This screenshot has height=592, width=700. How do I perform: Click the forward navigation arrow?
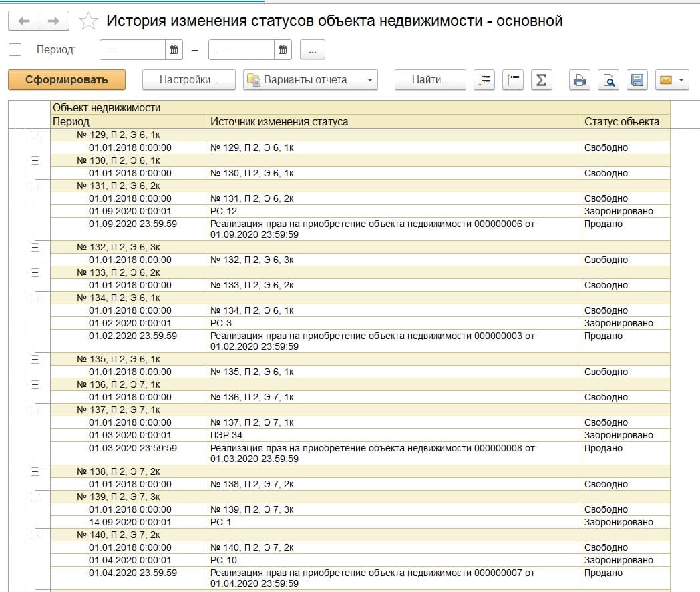coord(54,21)
